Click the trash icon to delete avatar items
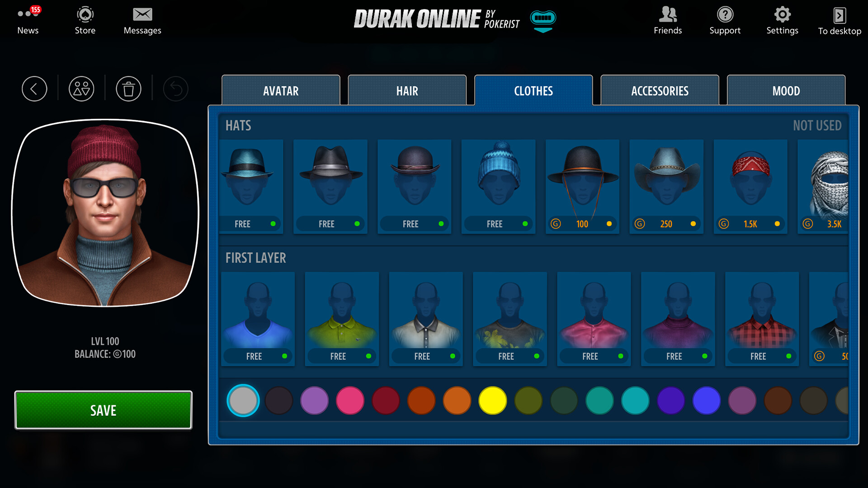The height and width of the screenshot is (488, 868). tap(128, 89)
